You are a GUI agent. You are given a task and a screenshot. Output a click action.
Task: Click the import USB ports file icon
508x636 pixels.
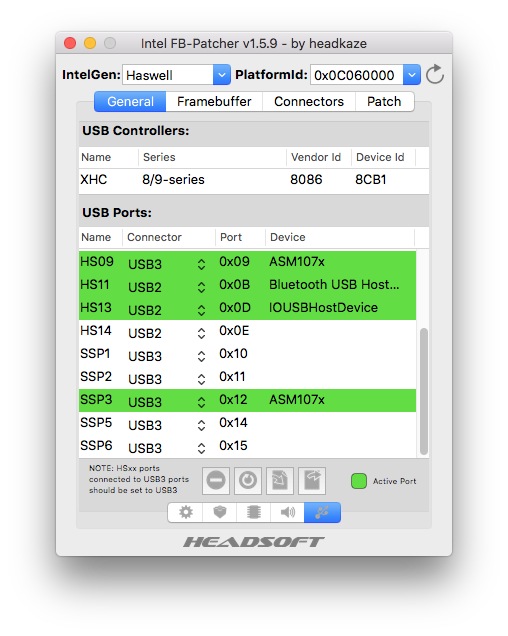click(280, 481)
